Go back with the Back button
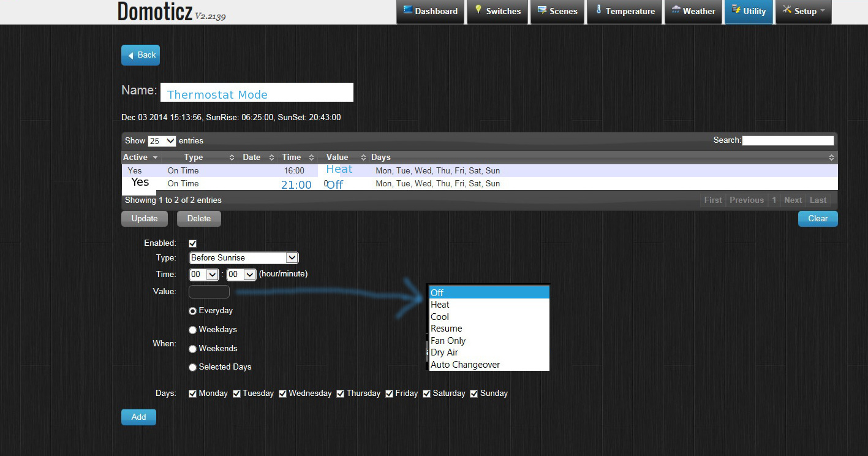The image size is (868, 456). (140, 55)
